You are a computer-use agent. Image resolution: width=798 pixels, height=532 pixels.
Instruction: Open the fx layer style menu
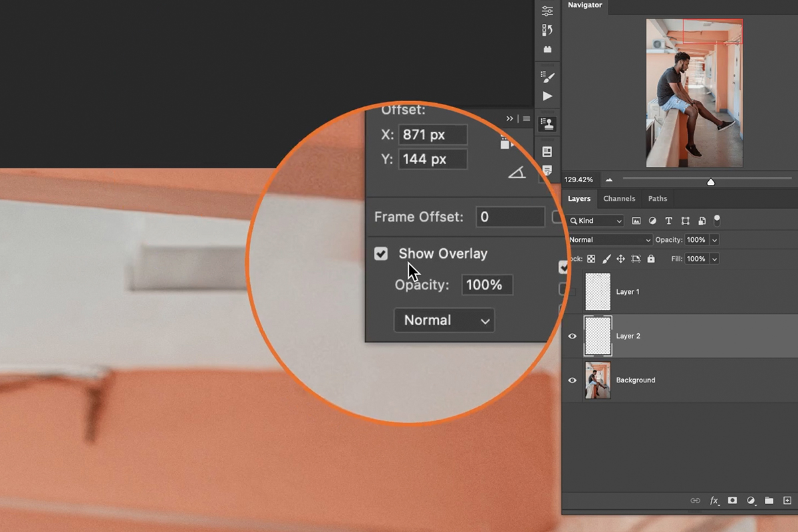[714, 500]
